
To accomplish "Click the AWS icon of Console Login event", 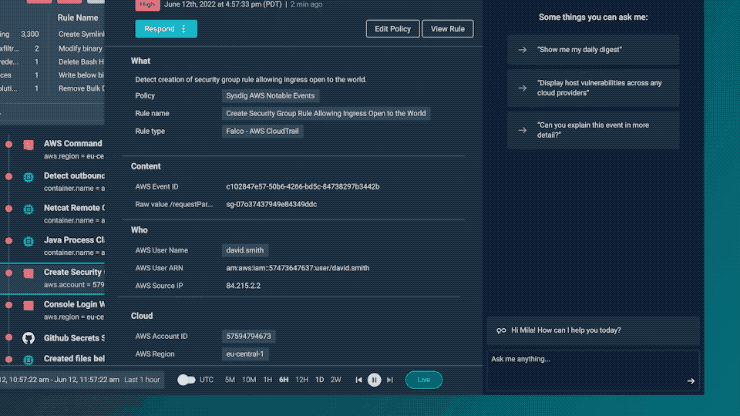I will [x=28, y=306].
